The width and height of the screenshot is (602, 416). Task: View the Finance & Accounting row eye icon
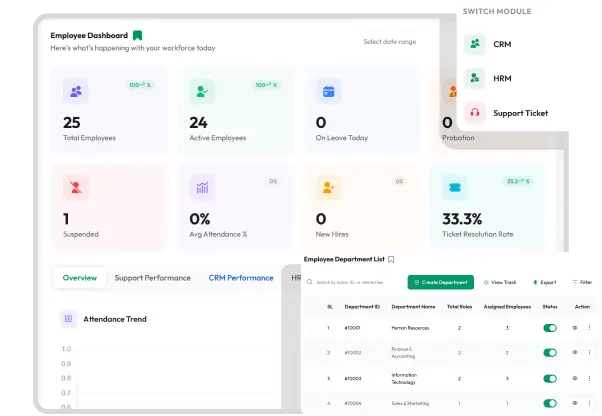click(575, 352)
